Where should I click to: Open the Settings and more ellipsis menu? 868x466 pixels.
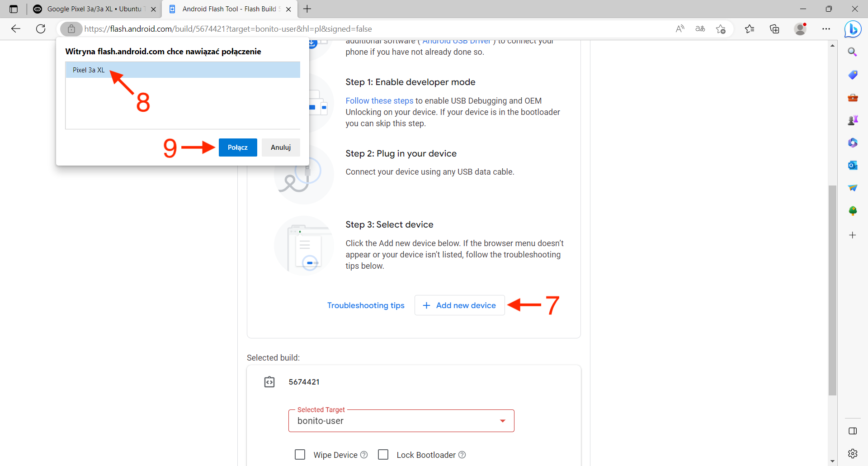click(826, 29)
